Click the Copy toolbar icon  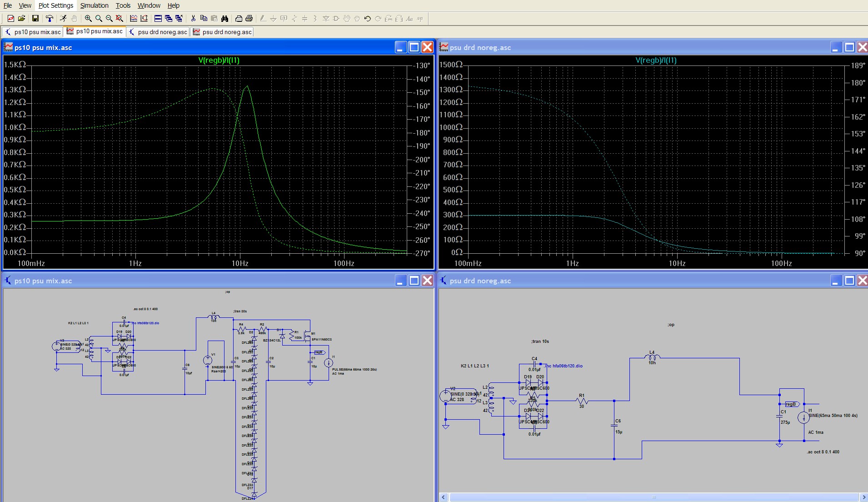click(x=204, y=19)
